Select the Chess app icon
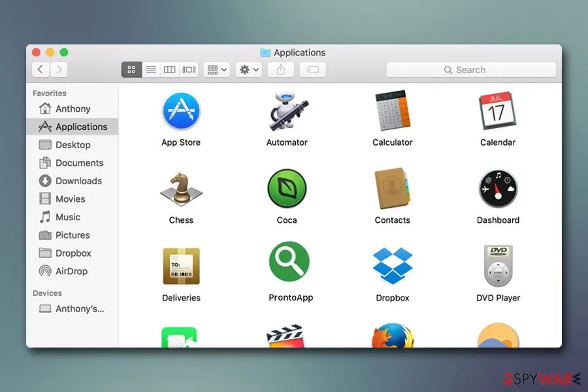This screenshot has height=392, width=588. [x=181, y=189]
